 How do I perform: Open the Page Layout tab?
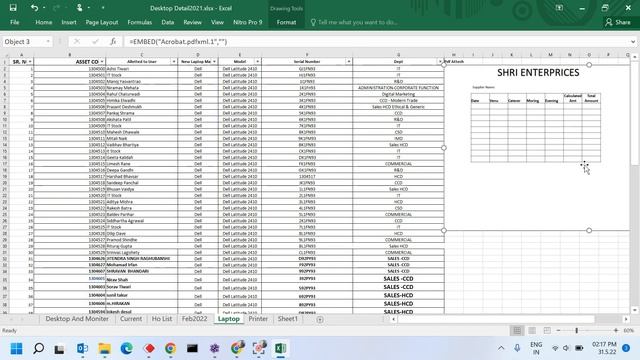click(x=102, y=22)
